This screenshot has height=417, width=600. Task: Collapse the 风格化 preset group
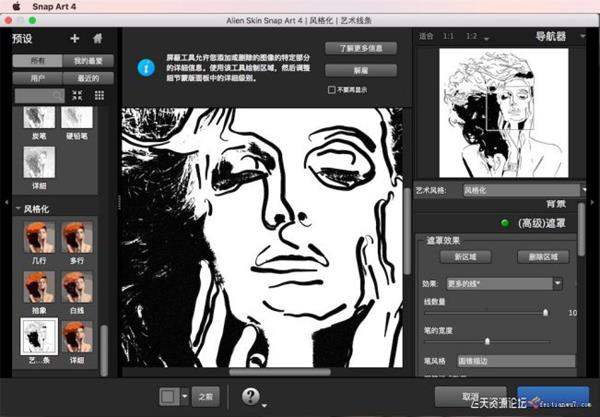coord(15,209)
